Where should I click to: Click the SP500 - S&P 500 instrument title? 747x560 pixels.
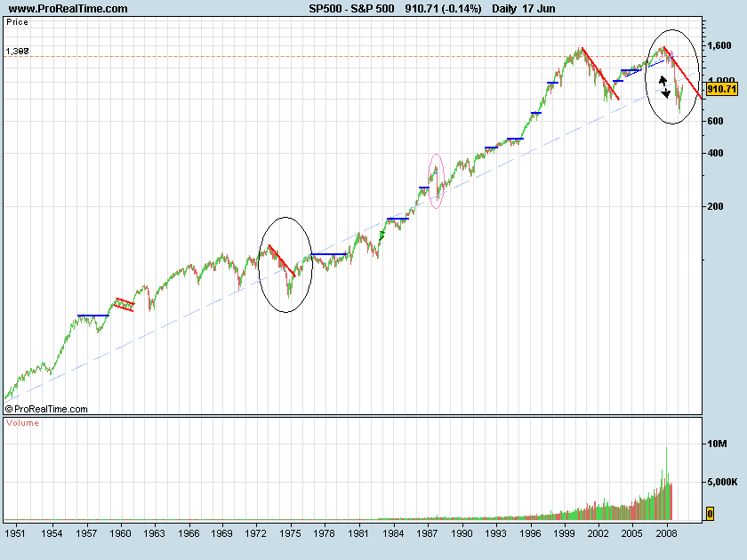(x=351, y=9)
